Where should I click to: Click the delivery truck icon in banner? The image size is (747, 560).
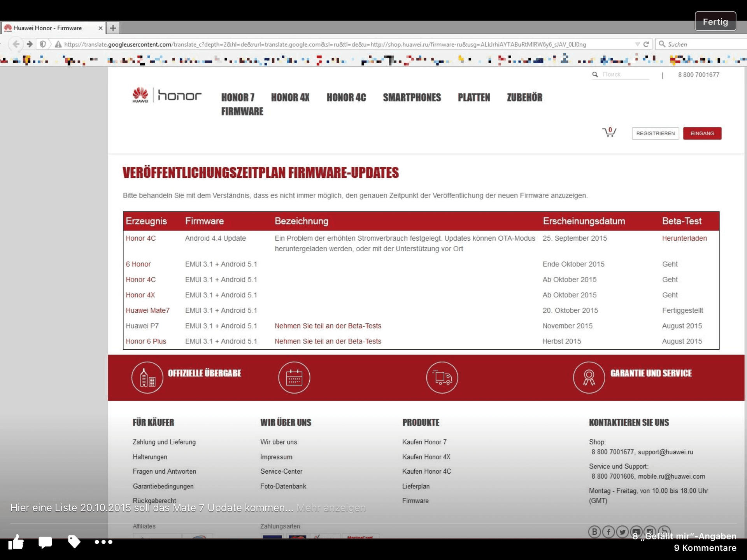coord(442,377)
